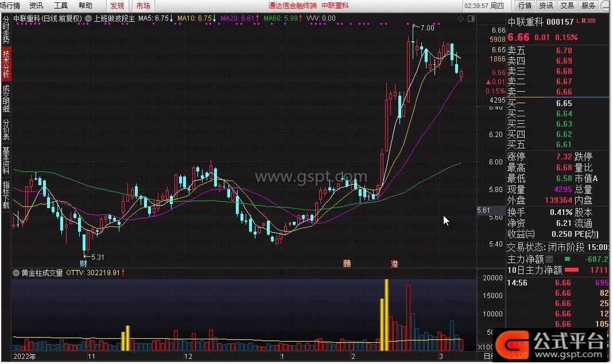Screen dimensions: 613x364
Task: Click the OTTV: 302219.91 volume label
Action: coord(95,273)
